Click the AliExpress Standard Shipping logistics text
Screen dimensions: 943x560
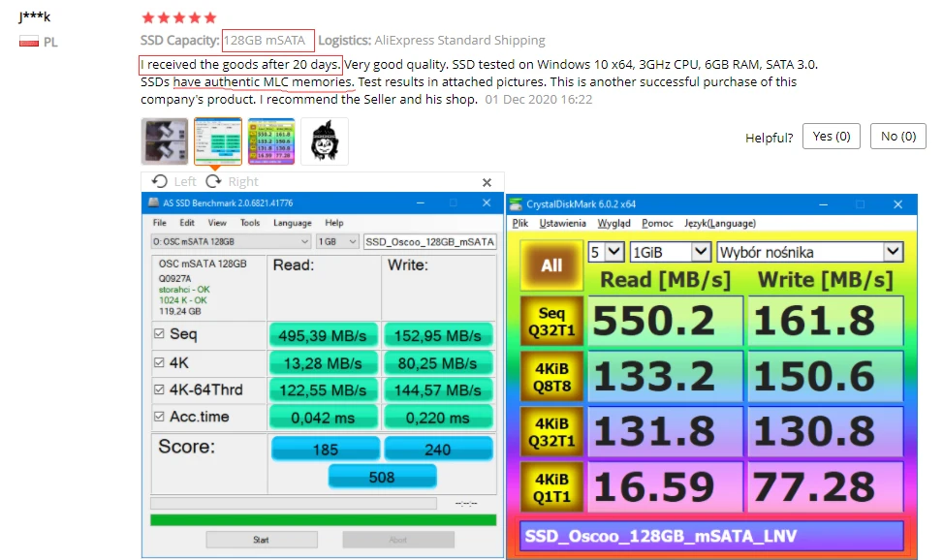pos(459,41)
